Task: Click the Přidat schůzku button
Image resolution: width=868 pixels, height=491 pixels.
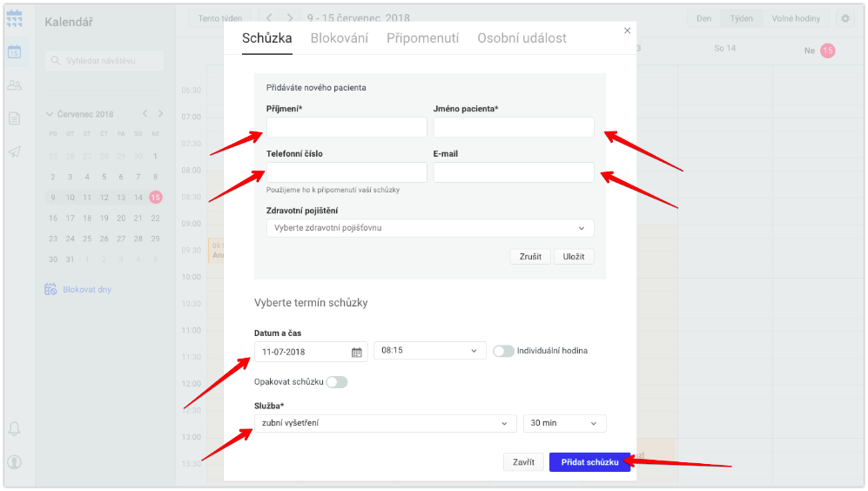Action: point(589,462)
